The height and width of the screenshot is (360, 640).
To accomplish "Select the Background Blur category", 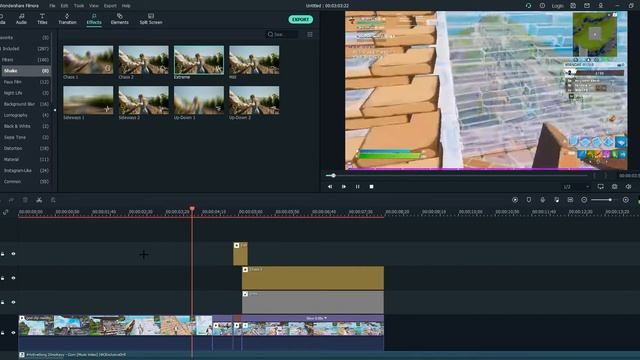I will [x=25, y=104].
